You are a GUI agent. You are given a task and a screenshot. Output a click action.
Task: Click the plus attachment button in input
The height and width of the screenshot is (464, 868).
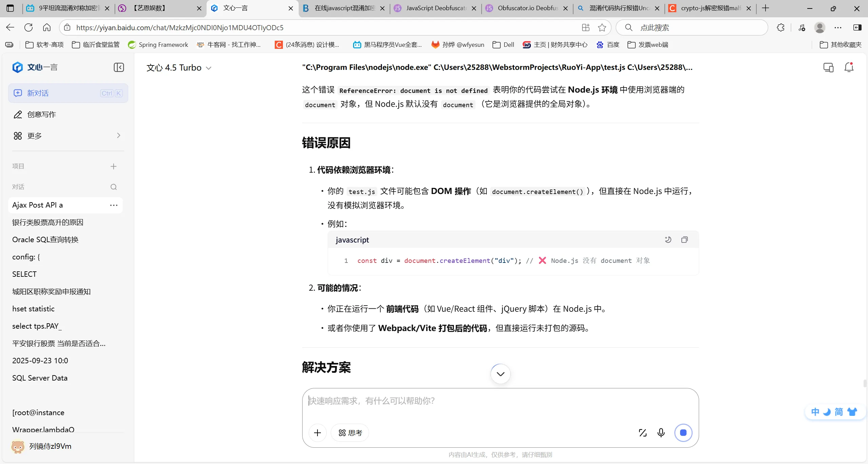[317, 433]
